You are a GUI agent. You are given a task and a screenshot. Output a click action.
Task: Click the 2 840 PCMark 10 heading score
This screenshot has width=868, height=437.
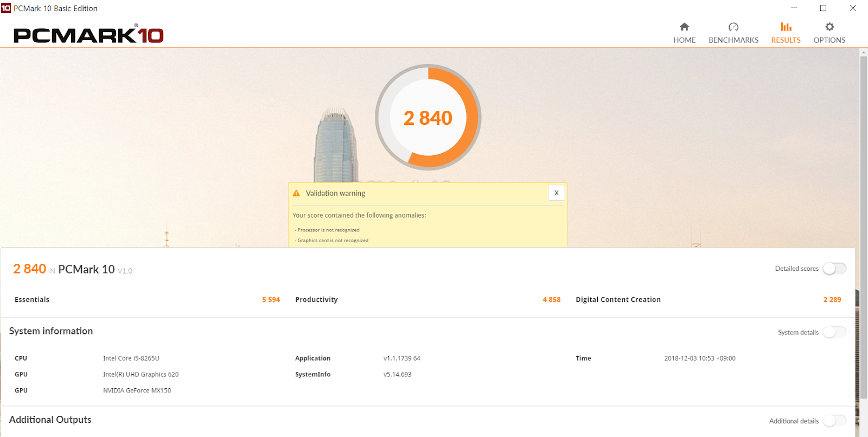(x=30, y=269)
